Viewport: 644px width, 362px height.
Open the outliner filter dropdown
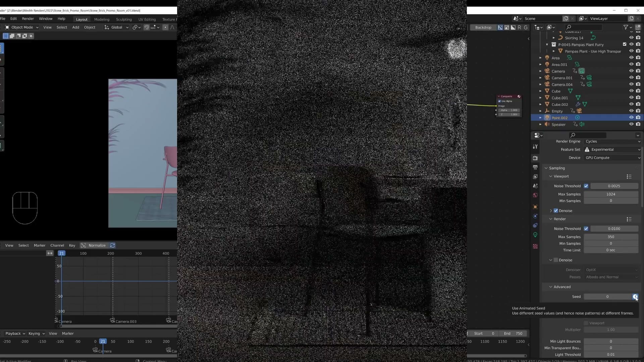pyautogui.click(x=628, y=27)
